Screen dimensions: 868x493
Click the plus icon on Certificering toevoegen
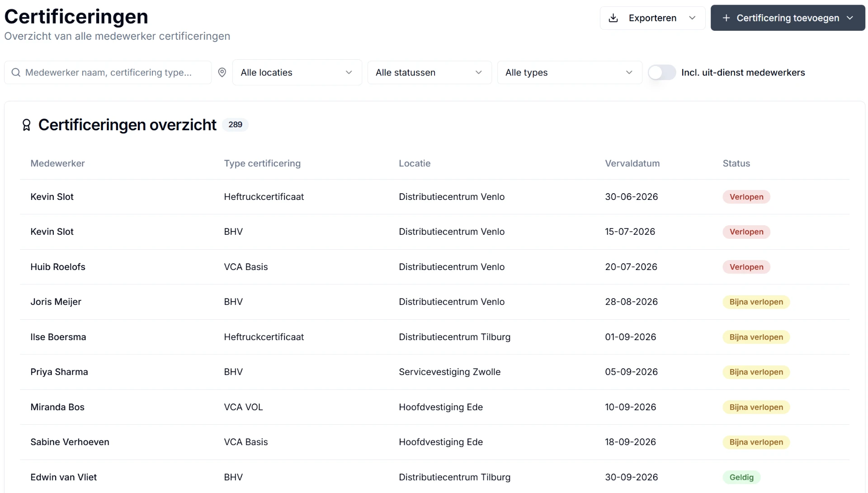pos(726,18)
